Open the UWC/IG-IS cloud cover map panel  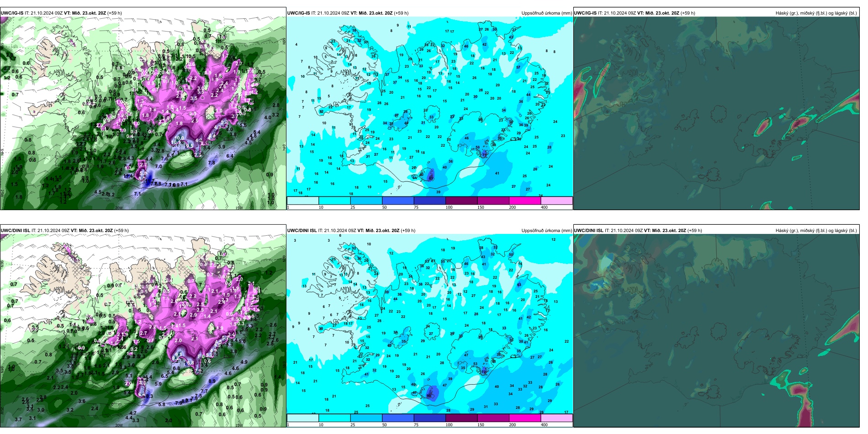click(716, 113)
